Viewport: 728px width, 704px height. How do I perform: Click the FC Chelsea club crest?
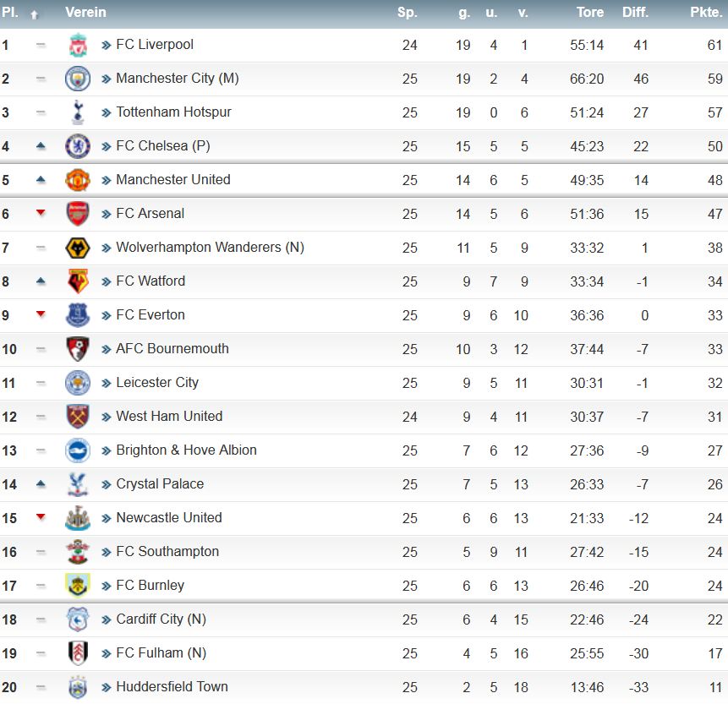point(78,146)
